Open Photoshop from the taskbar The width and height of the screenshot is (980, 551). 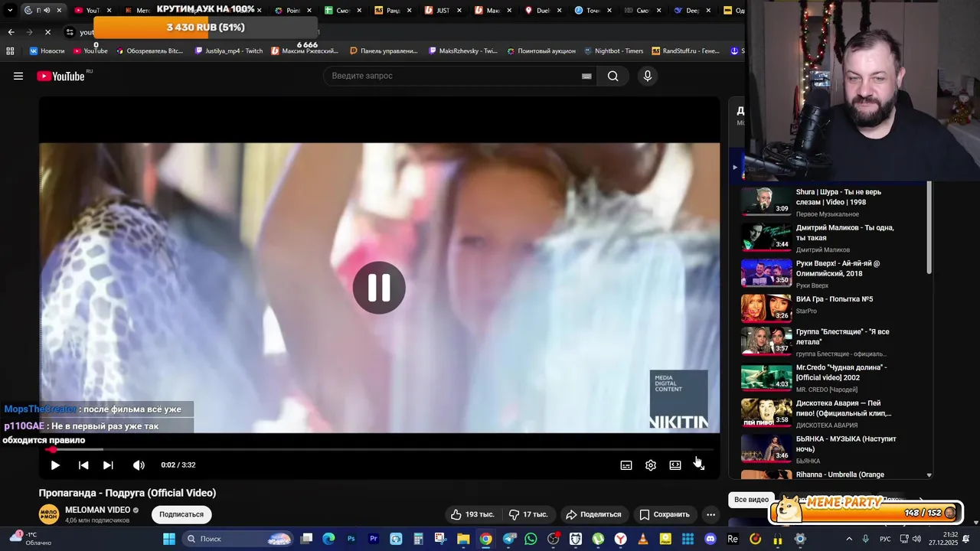pyautogui.click(x=351, y=539)
